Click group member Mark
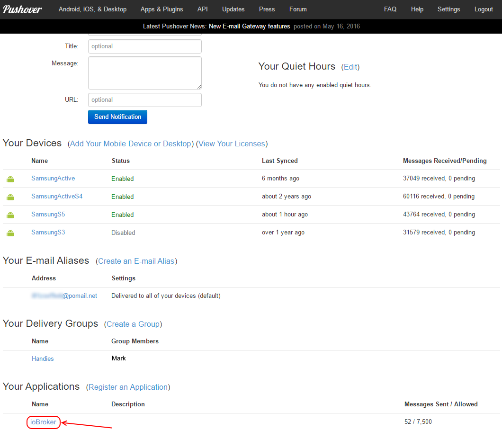 click(x=119, y=358)
